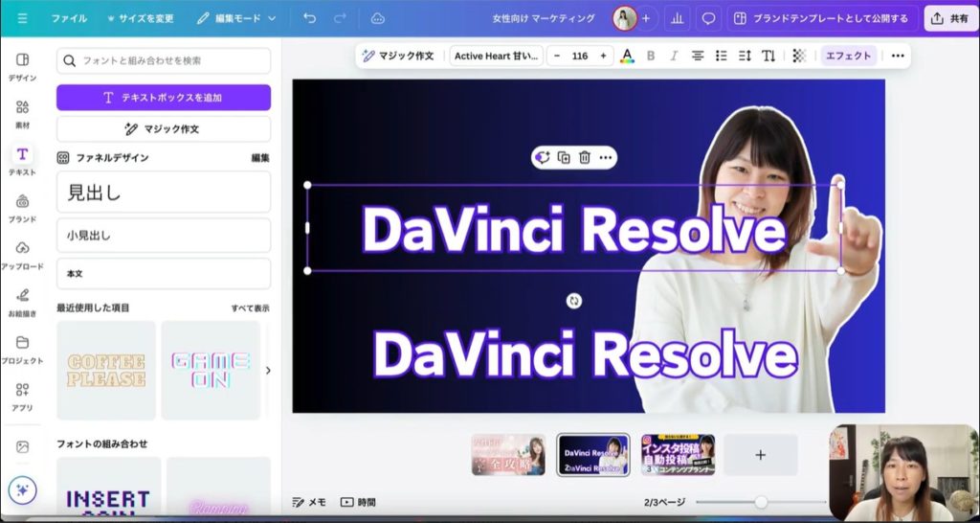The width and height of the screenshot is (980, 523).
Task: Open the Active Heart font dropdown
Action: coord(497,56)
